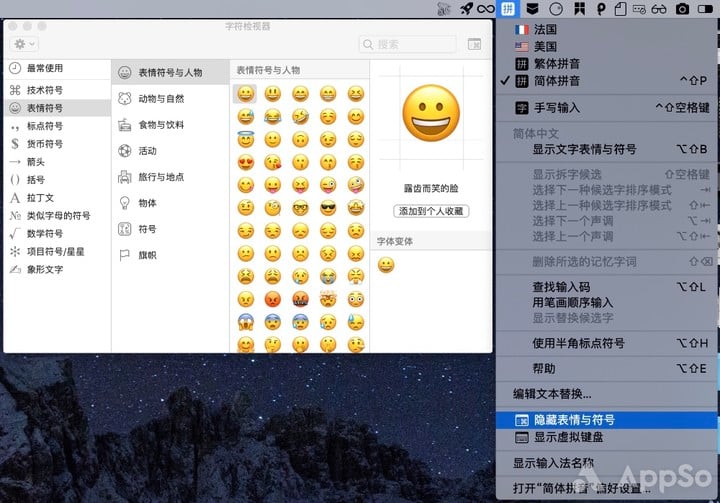Screen dimensions: 720x503
Task: Select the 旗帜 flags subcategory
Action: coord(146,255)
